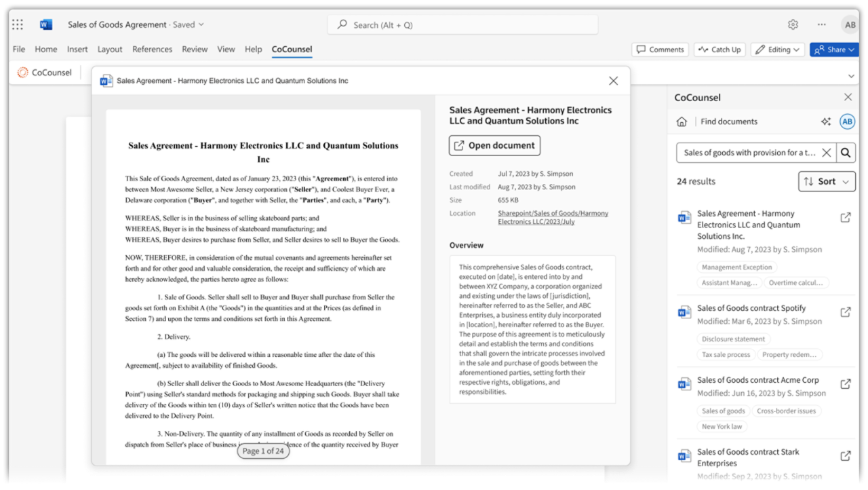Click Word document icon in preview title
Image resolution: width=868 pixels, height=490 pixels.
(x=106, y=81)
